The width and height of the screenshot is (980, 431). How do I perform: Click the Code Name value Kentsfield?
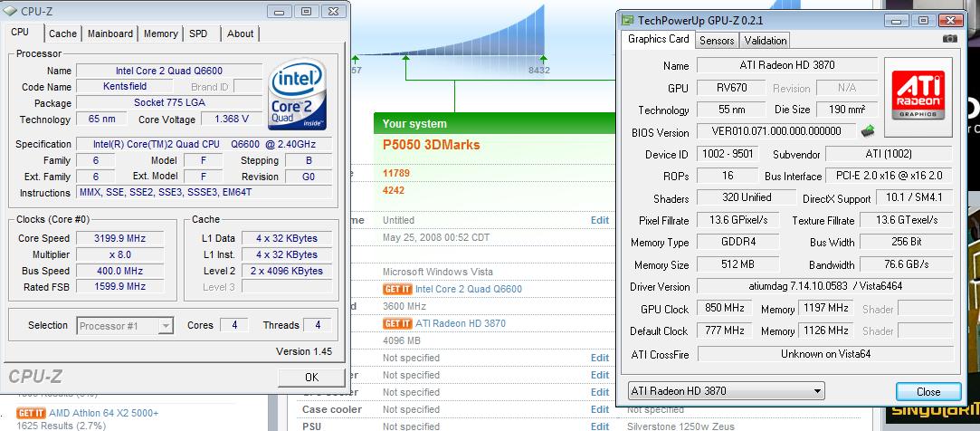coord(124,86)
